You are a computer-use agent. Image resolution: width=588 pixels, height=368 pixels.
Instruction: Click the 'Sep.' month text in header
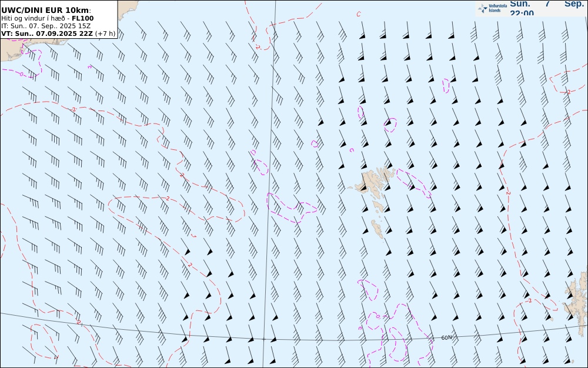[574, 4]
